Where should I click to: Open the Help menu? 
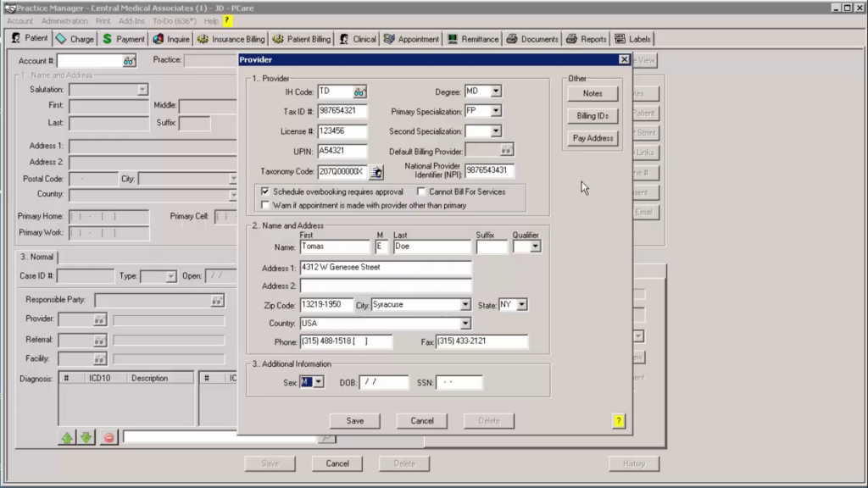[x=211, y=21]
